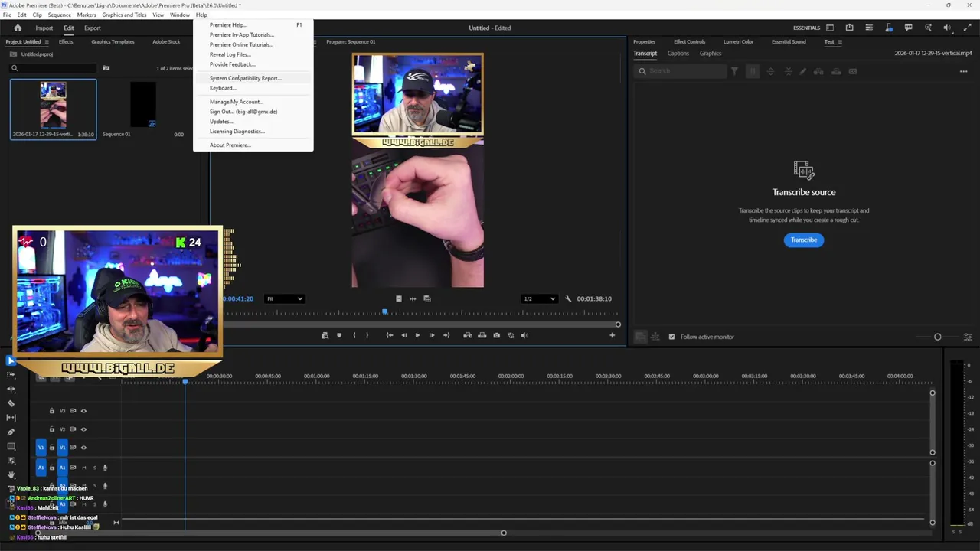
Task: Toggle the V3 track lock
Action: [x=52, y=411]
